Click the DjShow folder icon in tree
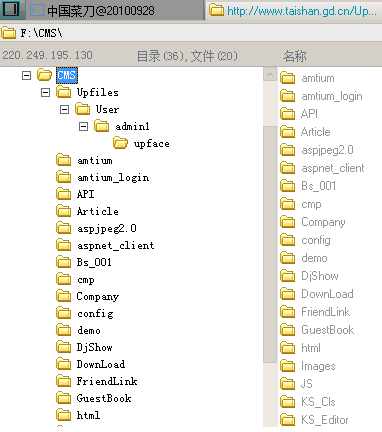382x432 pixels. [x=63, y=347]
